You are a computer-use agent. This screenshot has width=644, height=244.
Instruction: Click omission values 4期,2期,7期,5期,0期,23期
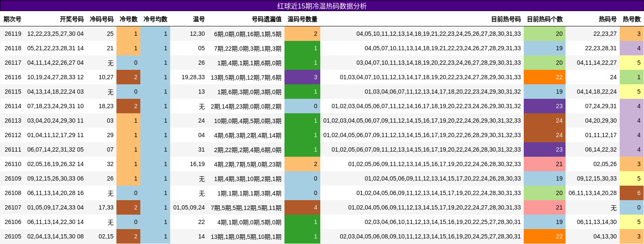coord(248,164)
